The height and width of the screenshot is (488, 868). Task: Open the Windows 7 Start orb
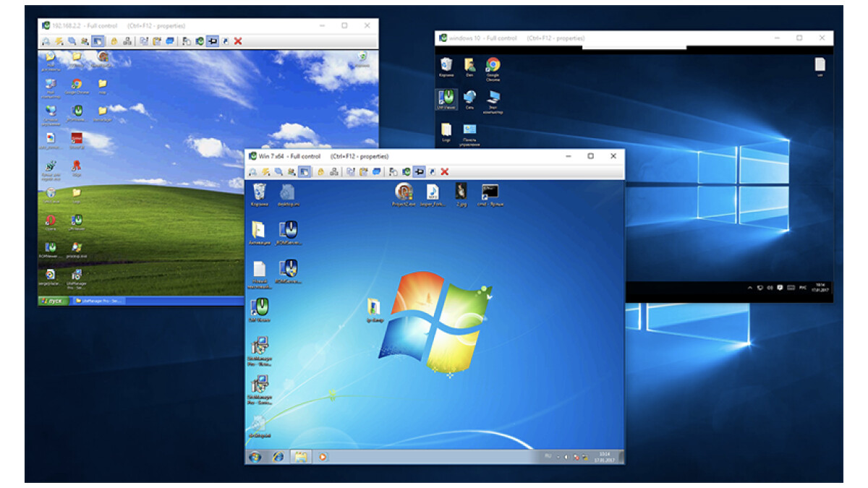click(x=255, y=457)
